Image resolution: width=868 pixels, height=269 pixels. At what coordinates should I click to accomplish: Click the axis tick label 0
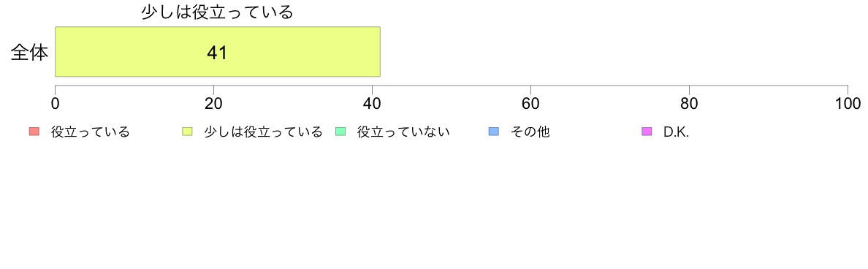tap(56, 104)
